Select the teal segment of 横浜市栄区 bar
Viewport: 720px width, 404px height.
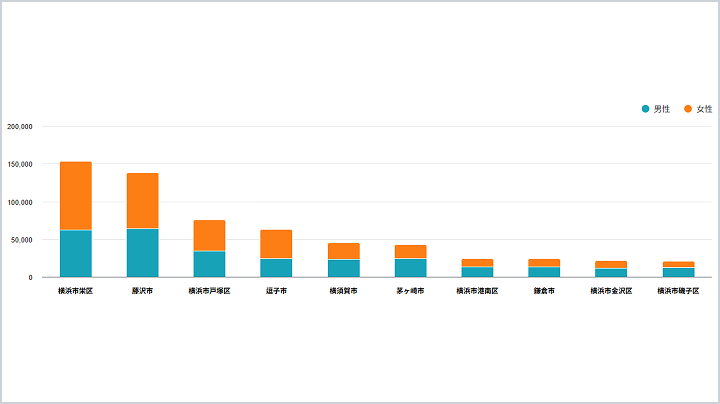coord(76,254)
